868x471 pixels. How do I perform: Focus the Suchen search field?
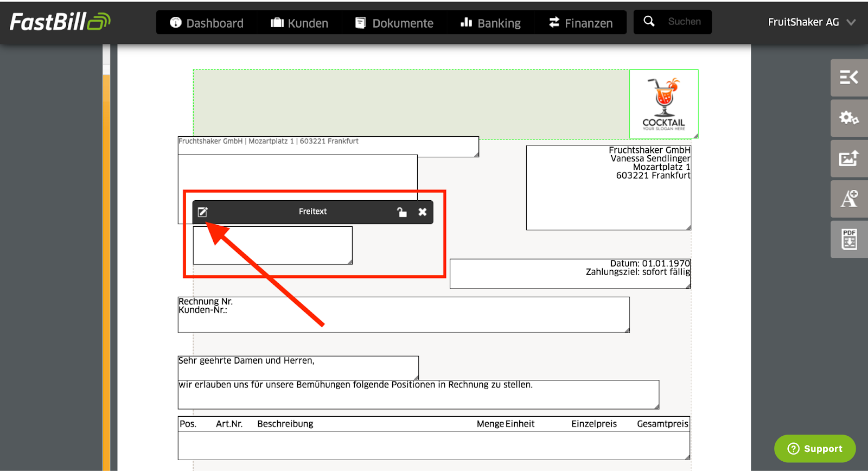(685, 22)
